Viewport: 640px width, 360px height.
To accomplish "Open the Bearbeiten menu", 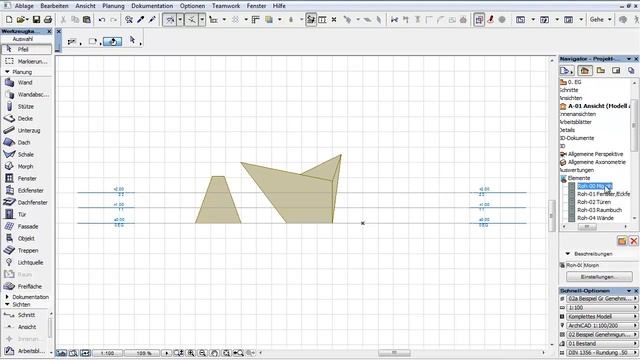I will pyautogui.click(x=54, y=6).
